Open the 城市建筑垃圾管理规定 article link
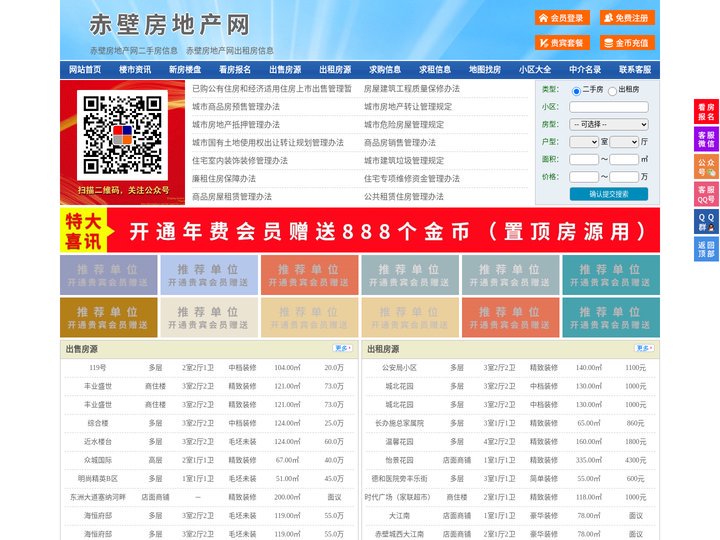Screen dimensions: 720x540 pyautogui.click(x=404, y=161)
